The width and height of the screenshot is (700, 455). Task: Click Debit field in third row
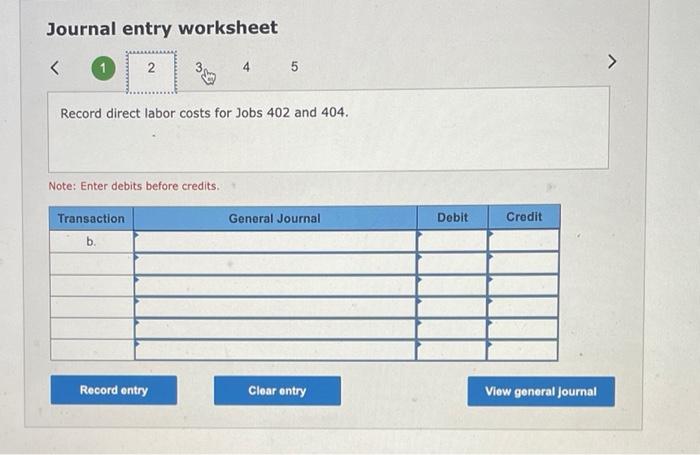point(452,285)
